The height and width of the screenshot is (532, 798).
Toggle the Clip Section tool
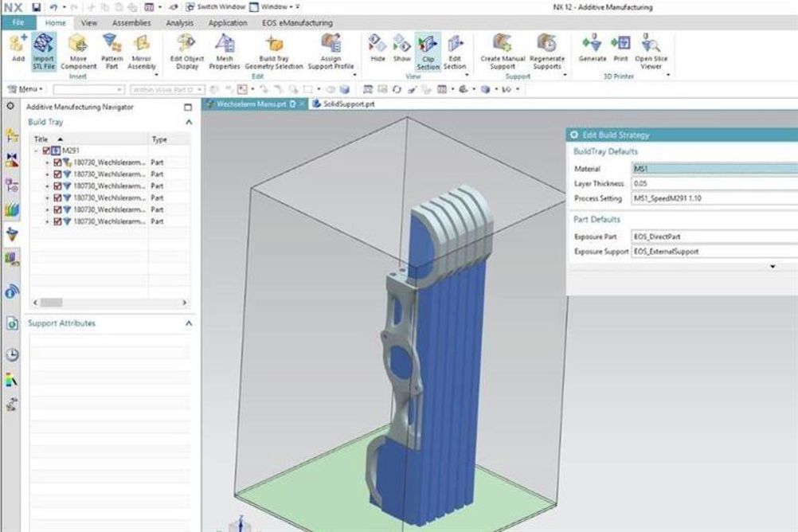point(428,52)
